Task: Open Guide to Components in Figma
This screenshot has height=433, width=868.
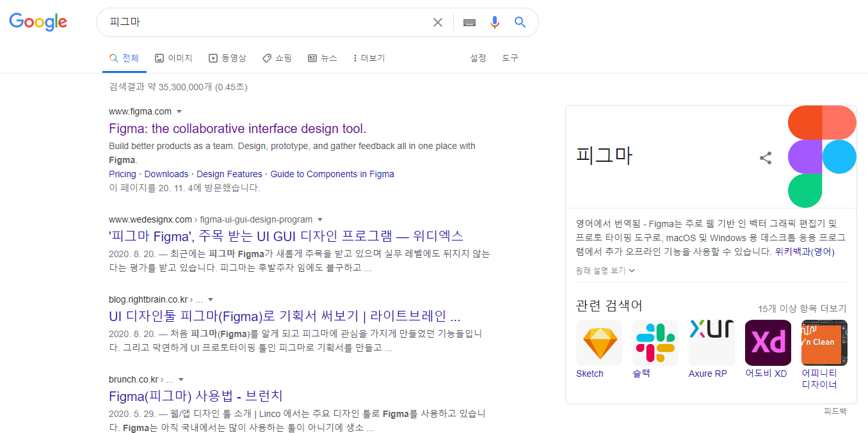Action: coord(332,174)
